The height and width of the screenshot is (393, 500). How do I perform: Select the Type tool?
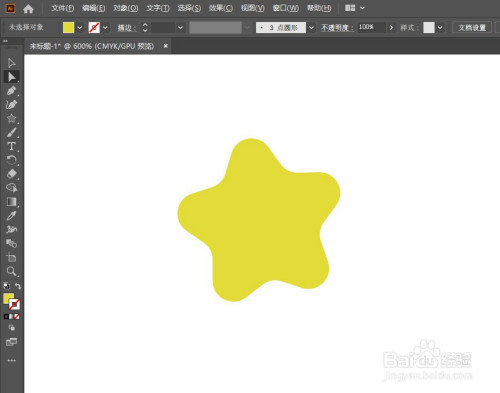pyautogui.click(x=11, y=146)
